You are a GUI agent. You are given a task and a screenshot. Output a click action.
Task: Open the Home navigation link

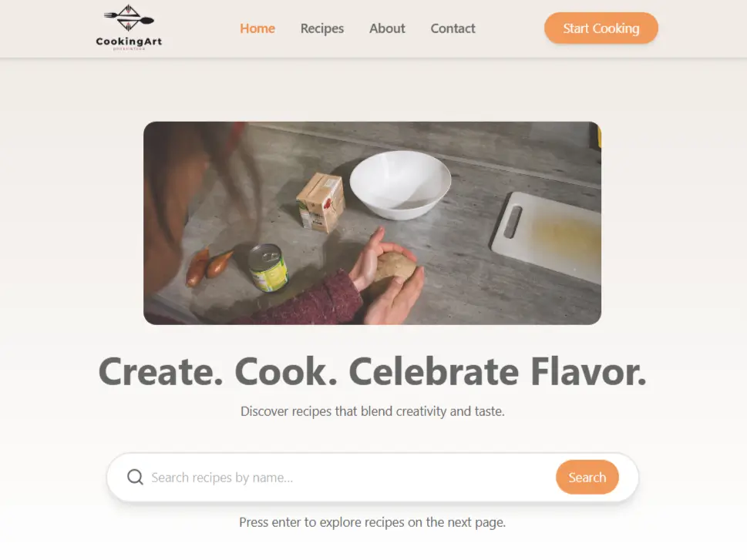click(x=257, y=29)
